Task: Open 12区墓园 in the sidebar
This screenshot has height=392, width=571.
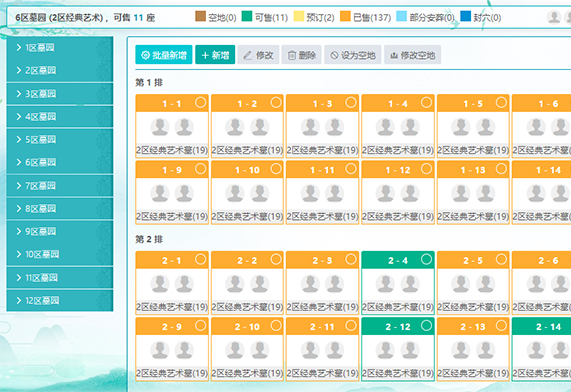Action: coord(60,301)
